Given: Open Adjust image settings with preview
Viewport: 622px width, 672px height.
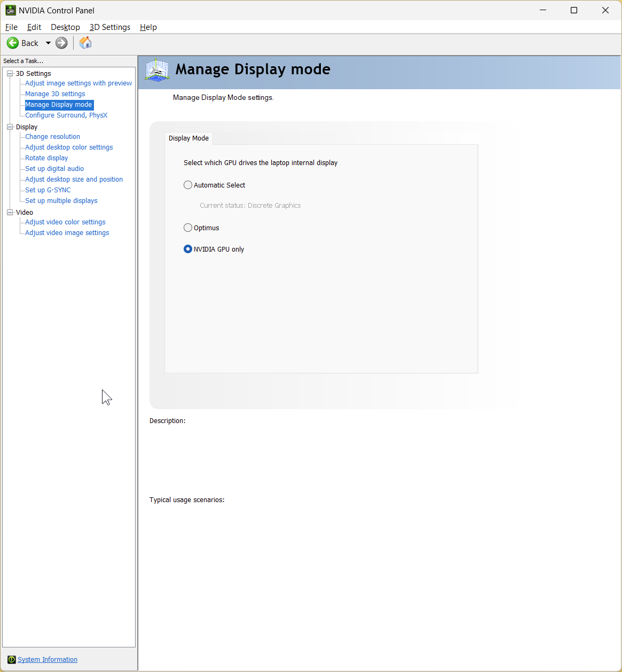Looking at the screenshot, I should [x=78, y=83].
